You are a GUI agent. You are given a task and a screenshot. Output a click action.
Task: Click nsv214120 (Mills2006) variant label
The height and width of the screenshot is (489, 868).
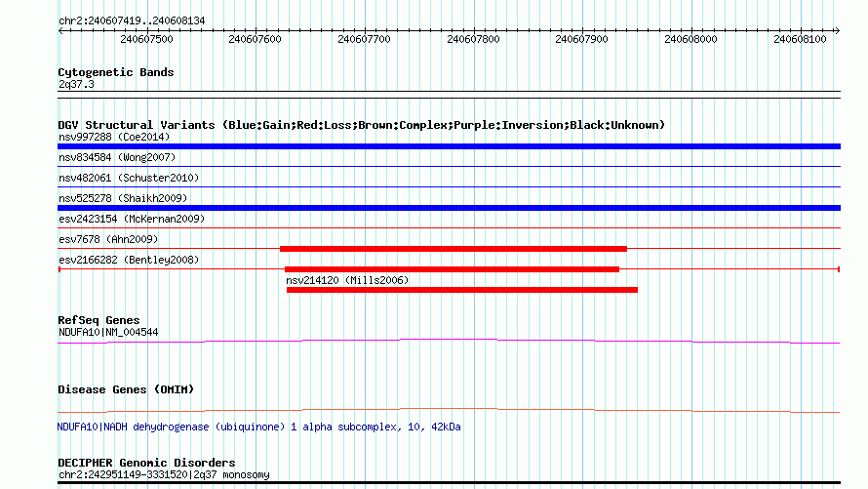point(347,280)
